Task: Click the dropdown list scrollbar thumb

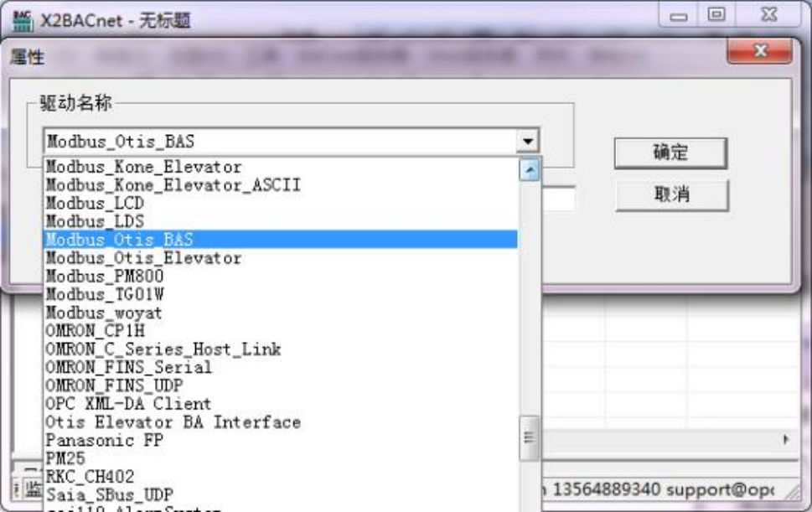Action: (530, 437)
